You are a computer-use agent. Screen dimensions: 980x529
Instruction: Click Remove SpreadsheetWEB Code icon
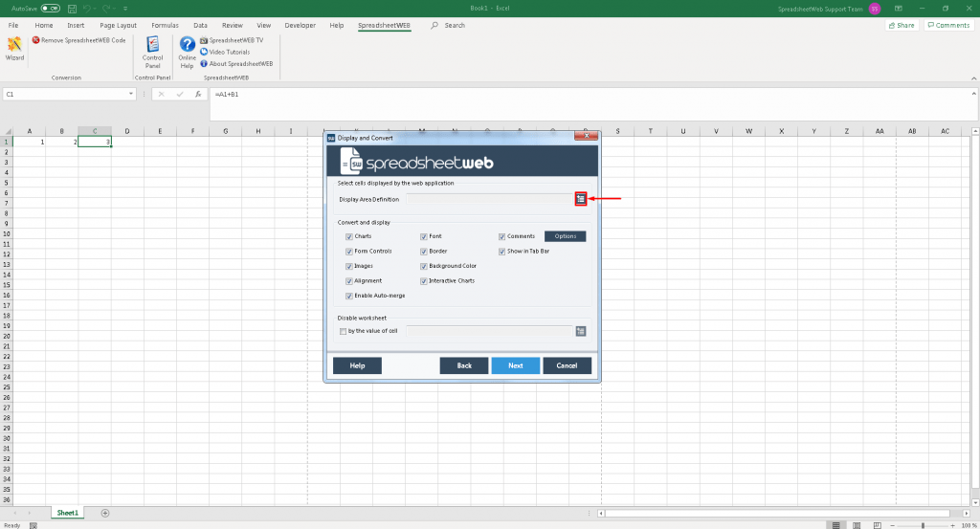tap(35, 40)
